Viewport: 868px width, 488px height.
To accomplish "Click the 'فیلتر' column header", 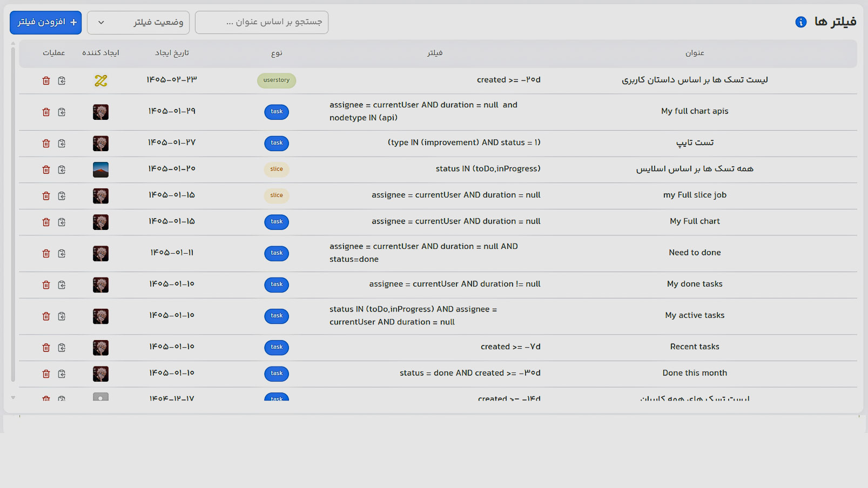I will pos(435,53).
